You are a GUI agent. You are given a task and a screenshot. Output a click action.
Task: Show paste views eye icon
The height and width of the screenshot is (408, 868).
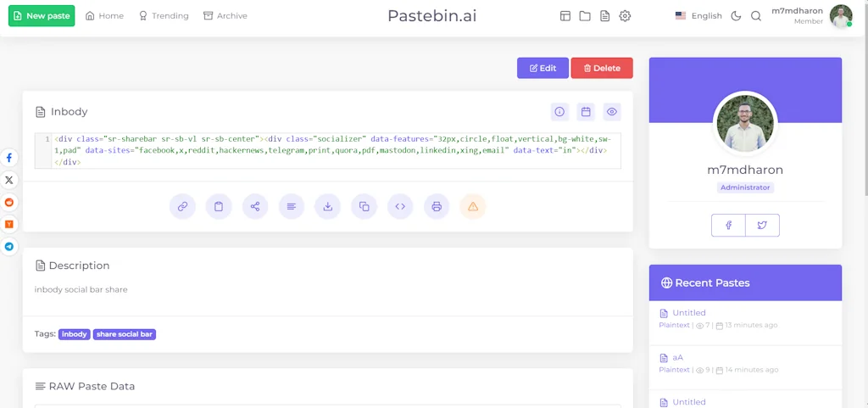tap(612, 112)
